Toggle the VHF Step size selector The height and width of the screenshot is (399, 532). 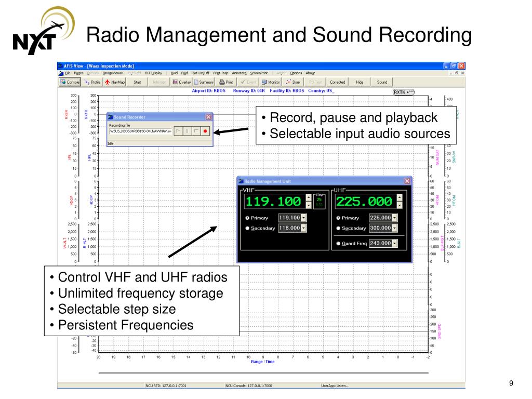[319, 202]
